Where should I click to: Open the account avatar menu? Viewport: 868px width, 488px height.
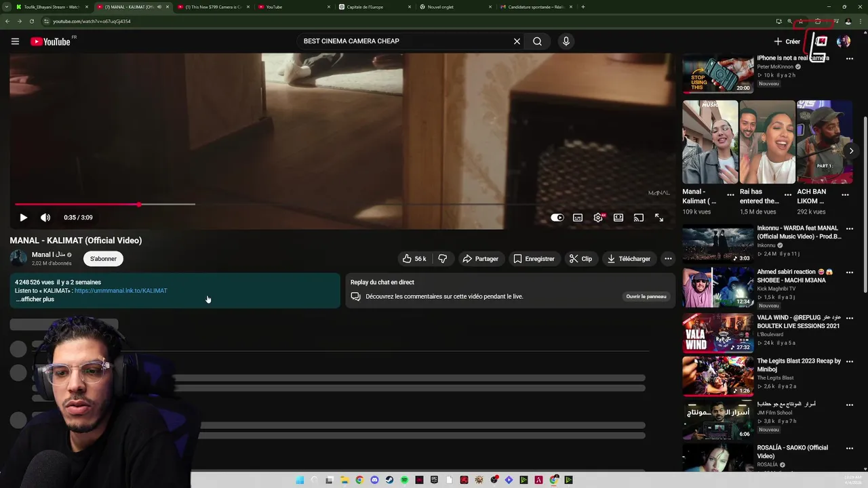[x=844, y=41]
